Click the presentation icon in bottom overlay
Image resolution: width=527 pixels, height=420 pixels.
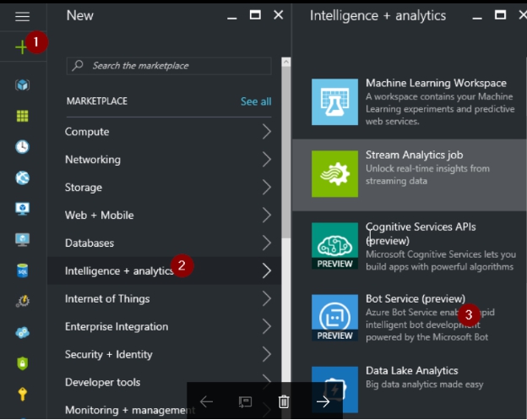pyautogui.click(x=245, y=401)
